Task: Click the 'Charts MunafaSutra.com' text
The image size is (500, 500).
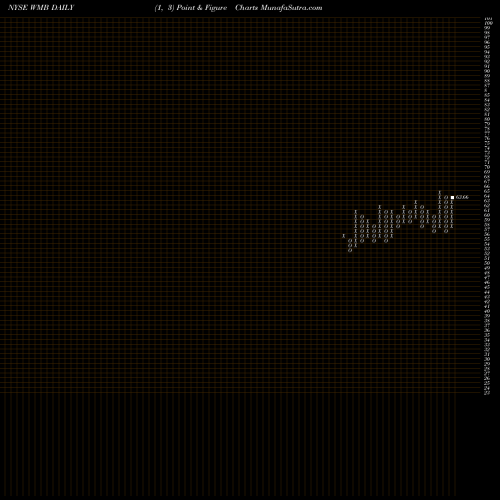Action: tap(278, 8)
